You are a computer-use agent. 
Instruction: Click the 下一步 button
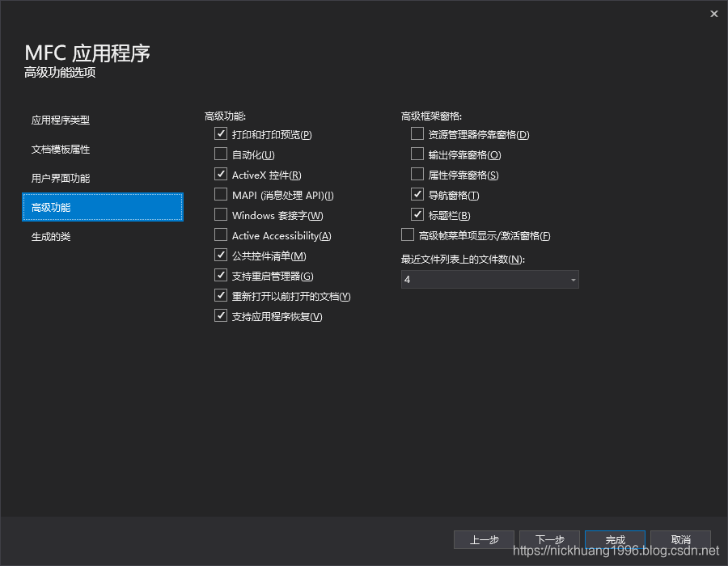coord(549,539)
